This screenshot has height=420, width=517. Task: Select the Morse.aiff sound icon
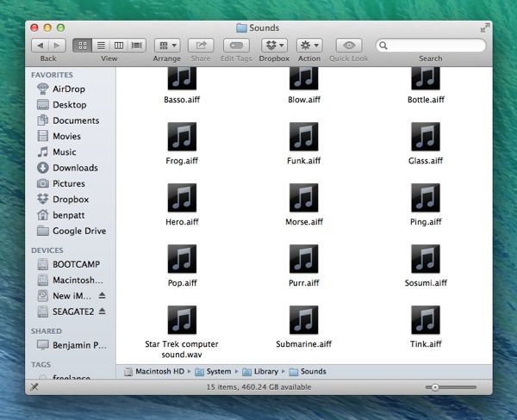pos(303,198)
